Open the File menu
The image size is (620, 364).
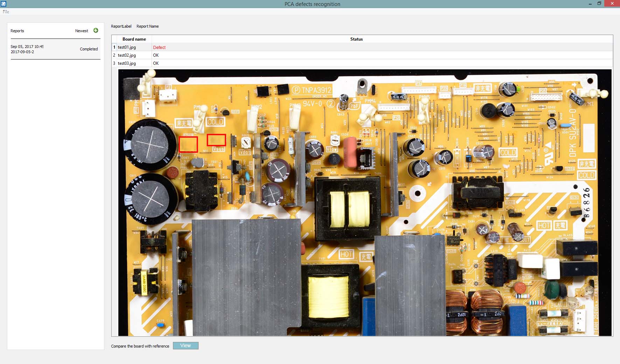point(6,12)
